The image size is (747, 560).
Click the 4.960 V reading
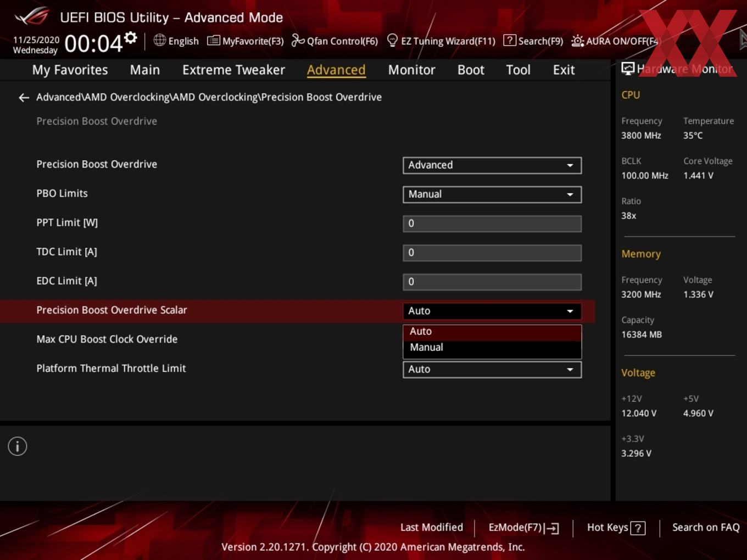(698, 413)
